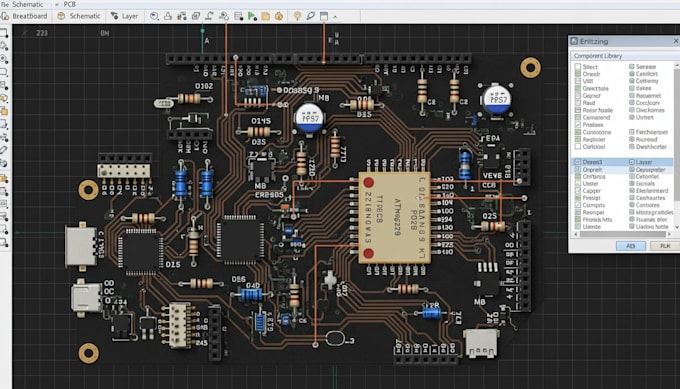This screenshot has width=680, height=389.
Task: Click the lightbulb icon in toolbar
Action: pyautogui.click(x=297, y=16)
